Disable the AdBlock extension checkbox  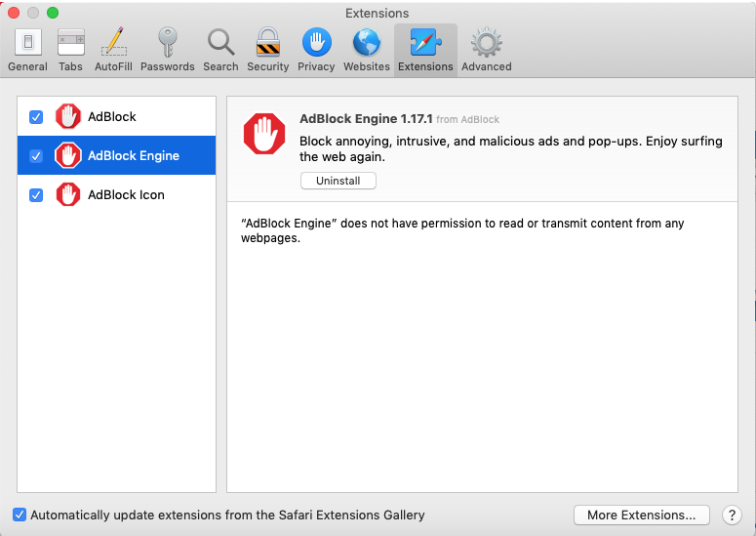(x=36, y=117)
